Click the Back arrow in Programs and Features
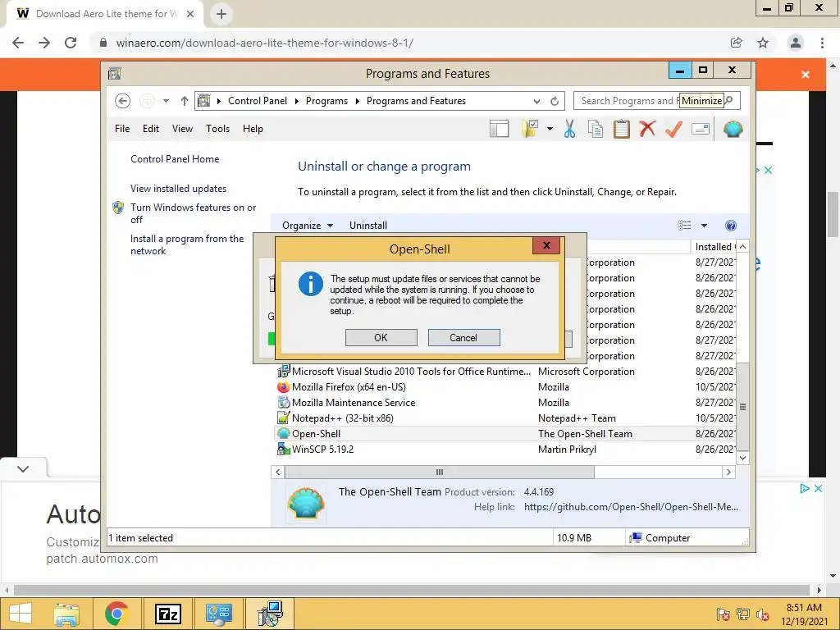Image resolution: width=840 pixels, height=630 pixels. coord(123,101)
